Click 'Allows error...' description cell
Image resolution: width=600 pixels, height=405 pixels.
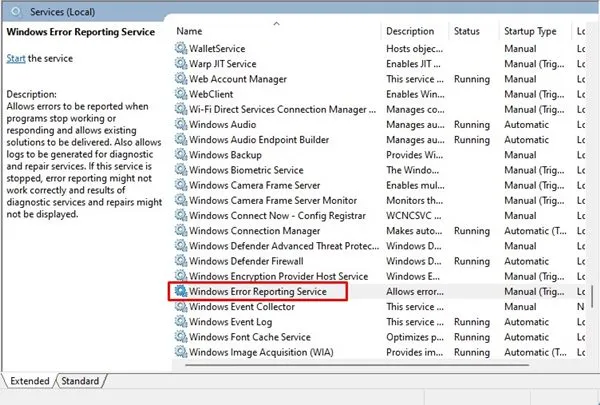coord(415,291)
